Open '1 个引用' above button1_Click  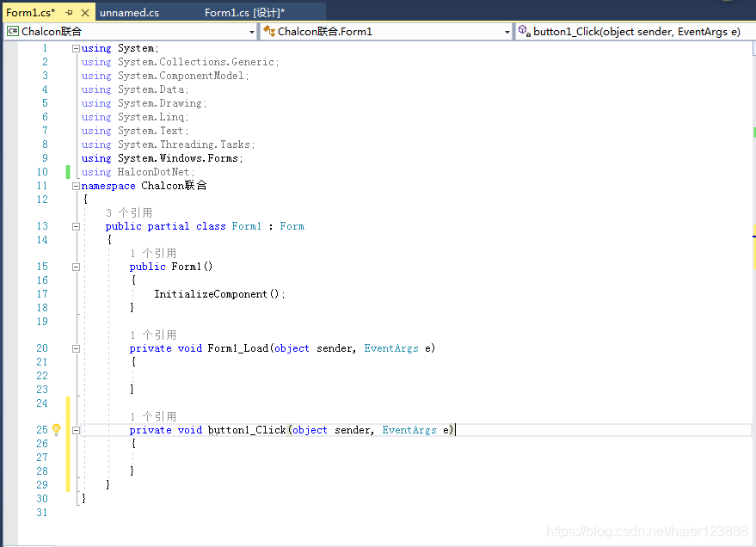point(153,416)
